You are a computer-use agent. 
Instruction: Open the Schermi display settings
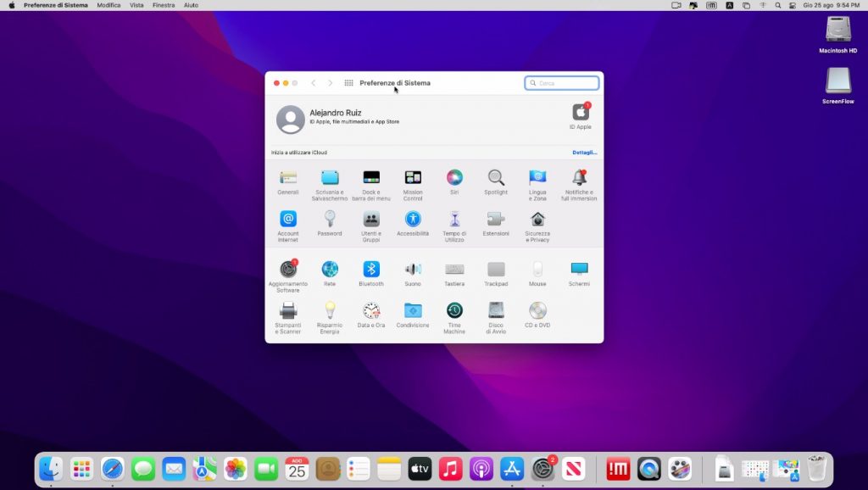click(579, 270)
